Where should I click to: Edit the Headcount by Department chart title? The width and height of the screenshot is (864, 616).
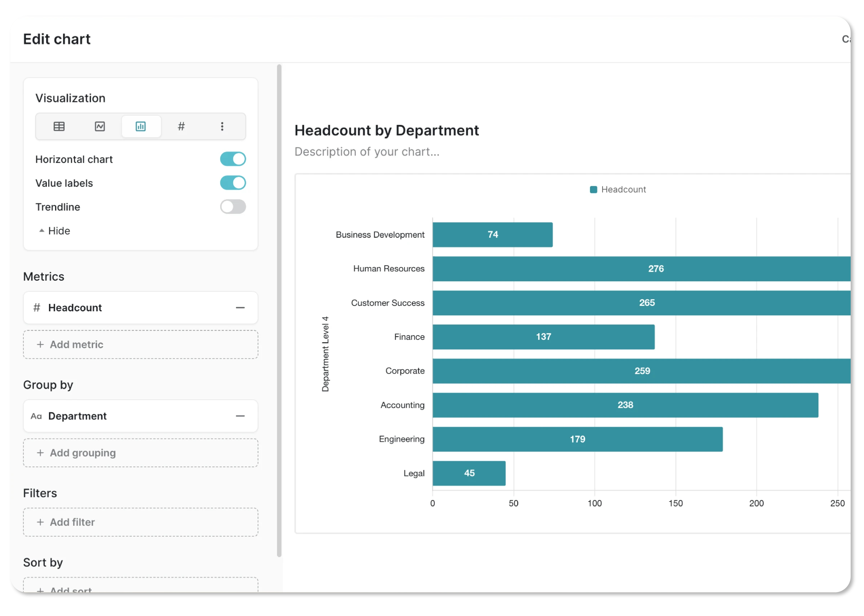[x=387, y=131]
